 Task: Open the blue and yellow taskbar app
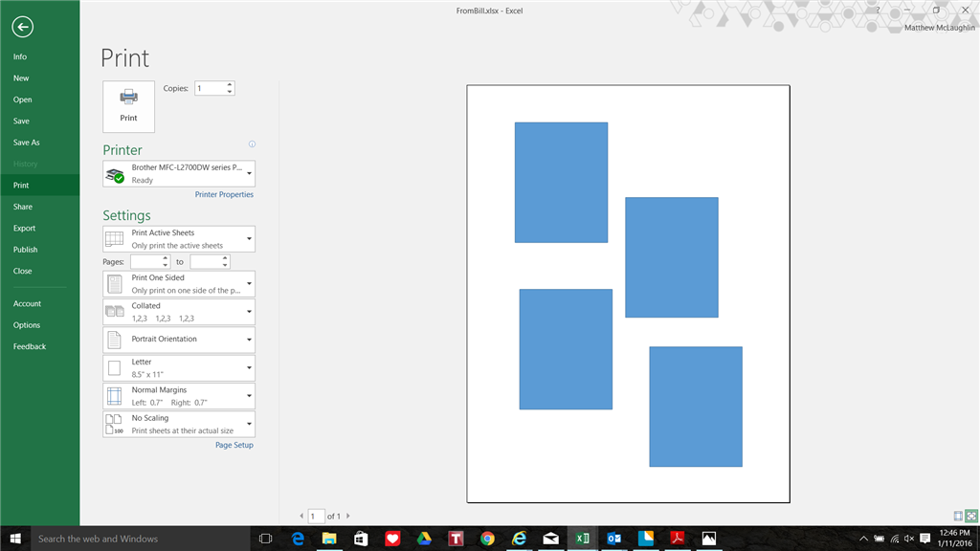(x=646, y=539)
